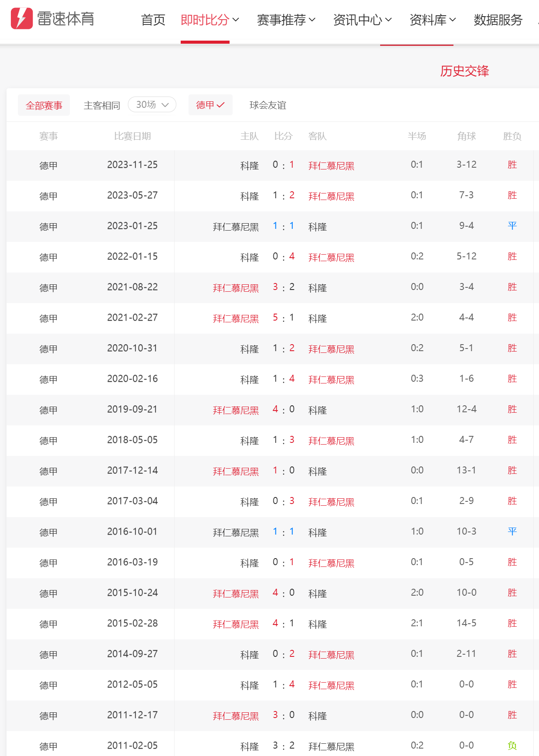The height and width of the screenshot is (756, 539).
Task: Toggle the 主客相同 filter option
Action: coord(102,105)
